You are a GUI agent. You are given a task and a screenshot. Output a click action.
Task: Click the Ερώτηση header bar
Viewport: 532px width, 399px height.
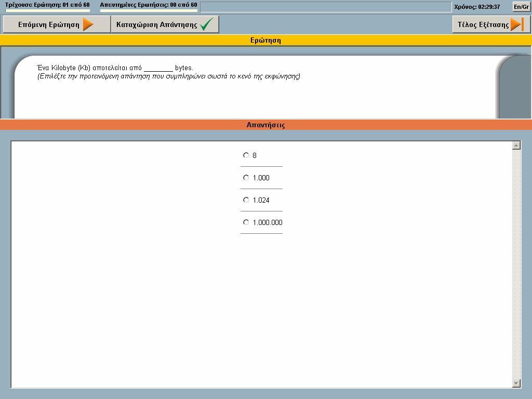tap(266, 41)
